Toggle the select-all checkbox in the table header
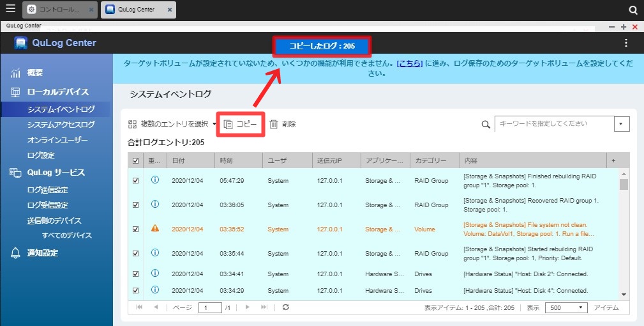Image resolution: width=644 pixels, height=326 pixels. click(x=135, y=160)
